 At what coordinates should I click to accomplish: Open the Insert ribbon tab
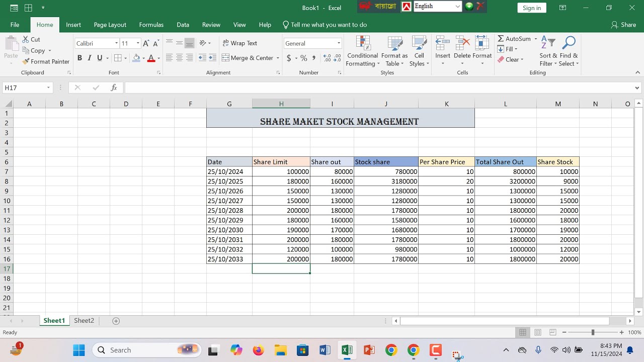pos(73,25)
